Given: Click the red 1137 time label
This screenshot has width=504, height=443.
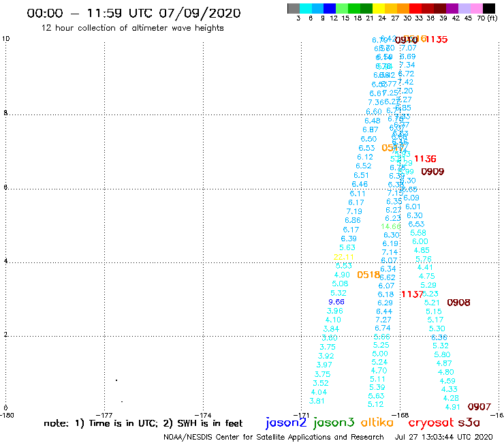Looking at the screenshot, I should click(412, 294).
